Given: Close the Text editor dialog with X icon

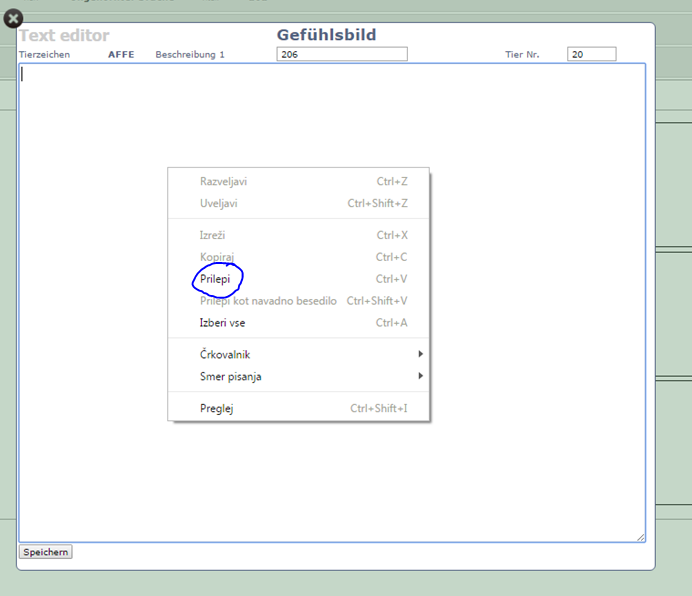Looking at the screenshot, I should [x=13, y=19].
